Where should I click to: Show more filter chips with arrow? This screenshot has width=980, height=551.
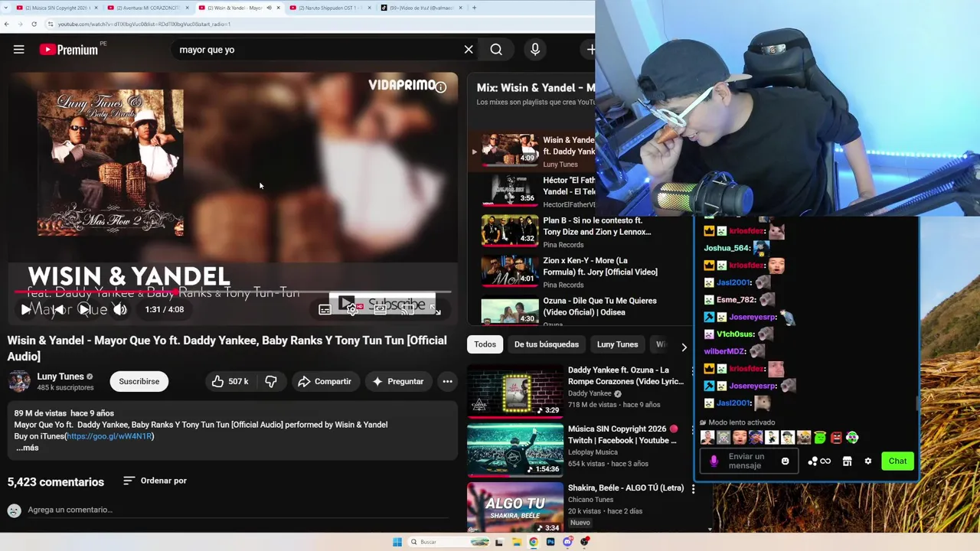click(684, 347)
